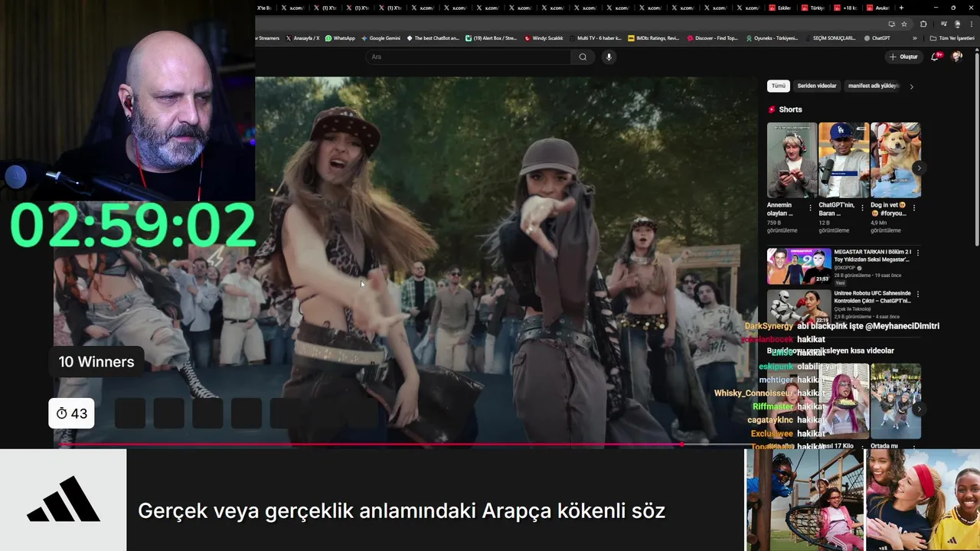Open the Oyuneks - Türkiyeni bookmark
This screenshot has width=980, height=551.
tap(772, 37)
